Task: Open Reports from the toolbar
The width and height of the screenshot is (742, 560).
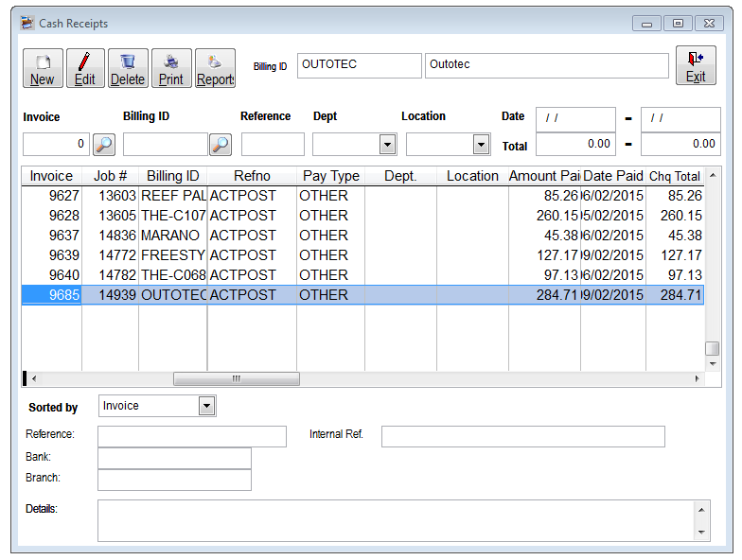Action: [215, 68]
